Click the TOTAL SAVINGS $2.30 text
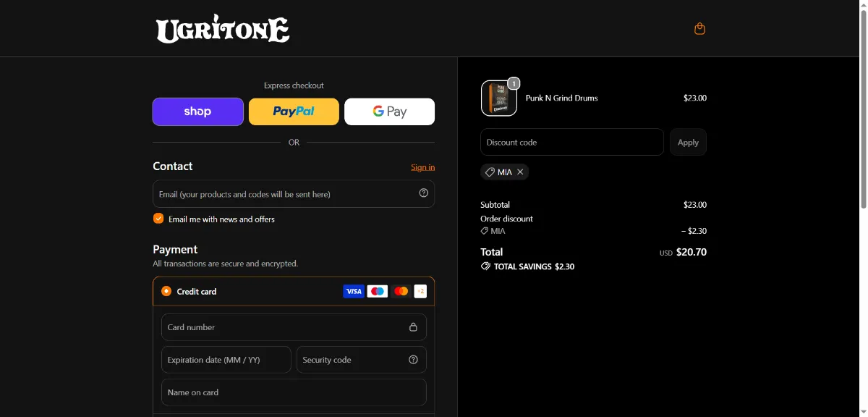This screenshot has height=417, width=868. click(534, 266)
